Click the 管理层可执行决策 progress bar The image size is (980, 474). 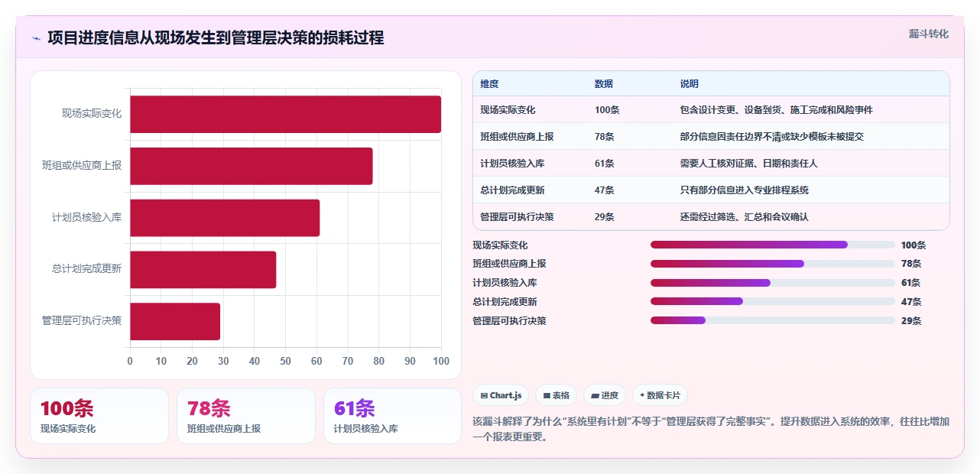(x=772, y=321)
